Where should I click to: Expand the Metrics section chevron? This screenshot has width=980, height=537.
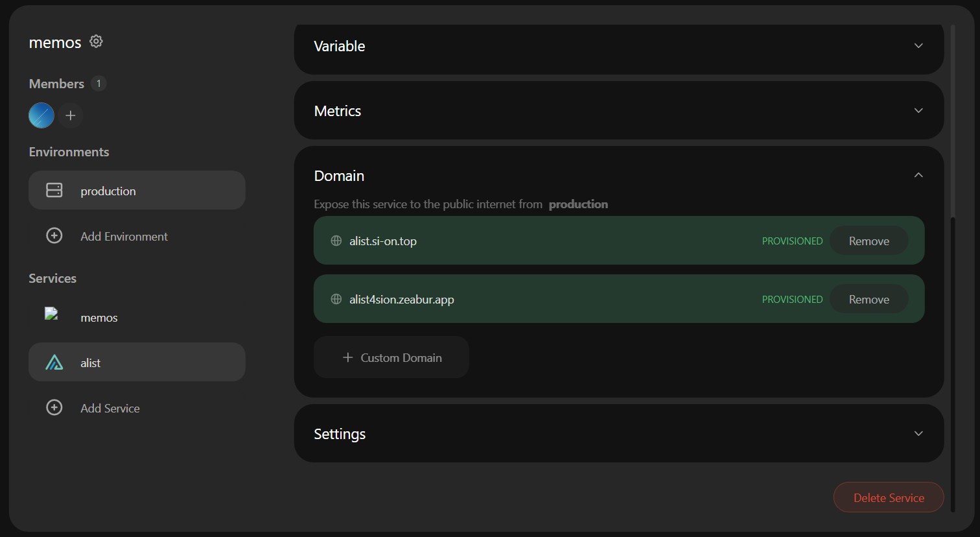[x=918, y=110]
